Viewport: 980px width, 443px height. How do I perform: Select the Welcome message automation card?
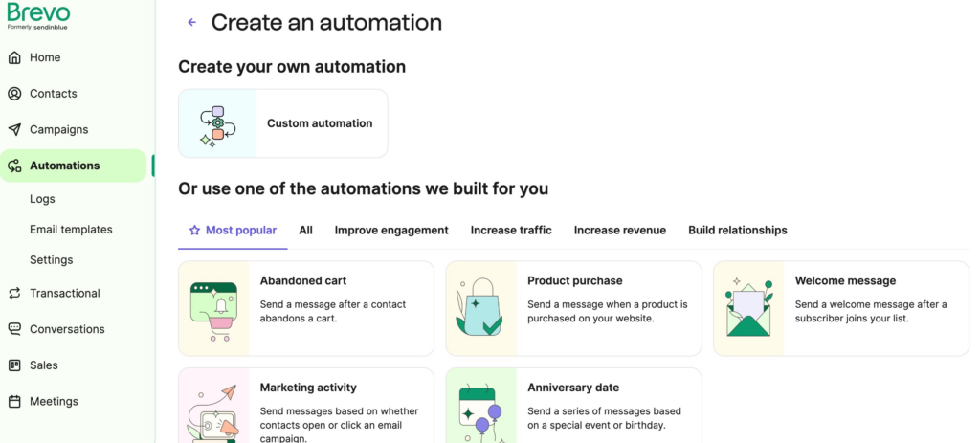point(840,308)
